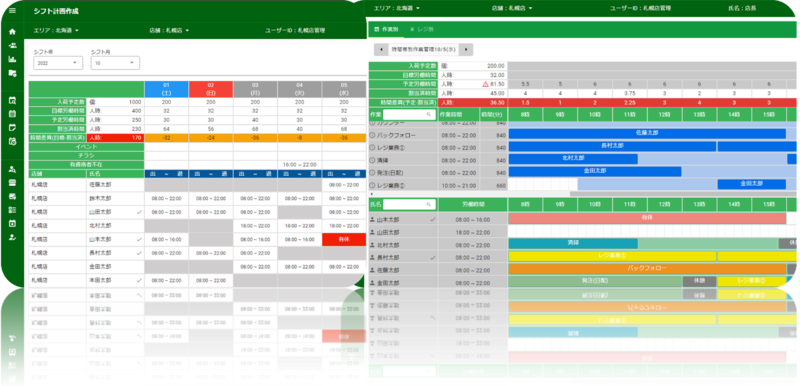The width and height of the screenshot is (800, 386).
Task: Go to the home icon in sidebar
Action: tap(13, 32)
